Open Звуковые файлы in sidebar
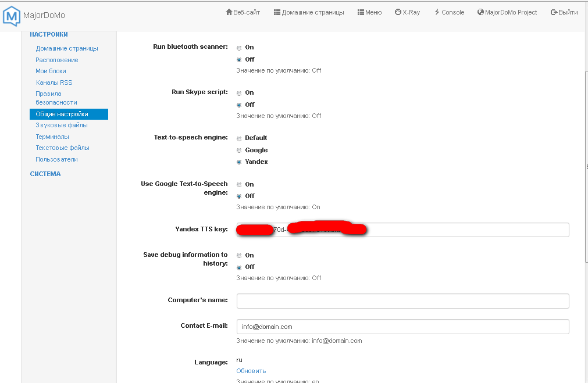Screen dimensions: 588x383 (x=62, y=125)
